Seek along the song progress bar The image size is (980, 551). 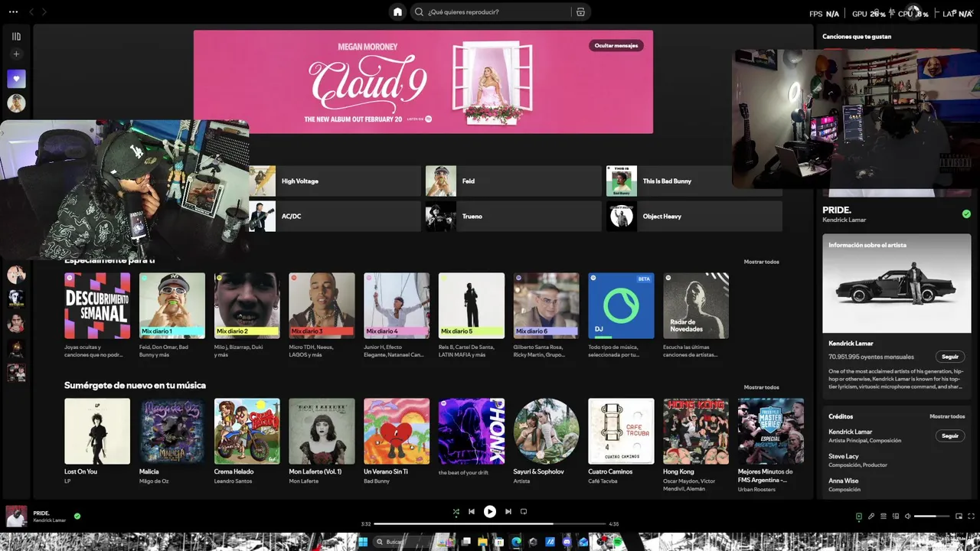click(490, 523)
